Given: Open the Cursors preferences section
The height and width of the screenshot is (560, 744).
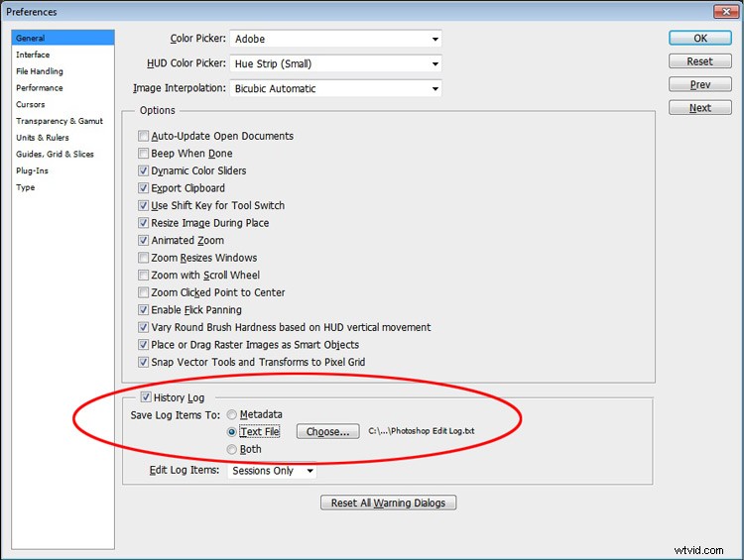Looking at the screenshot, I should [x=31, y=104].
